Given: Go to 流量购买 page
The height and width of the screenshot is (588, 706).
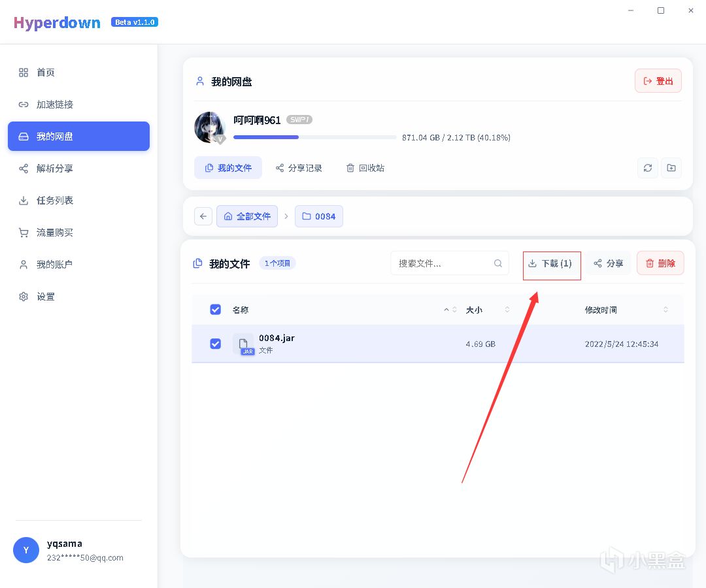Looking at the screenshot, I should point(78,232).
